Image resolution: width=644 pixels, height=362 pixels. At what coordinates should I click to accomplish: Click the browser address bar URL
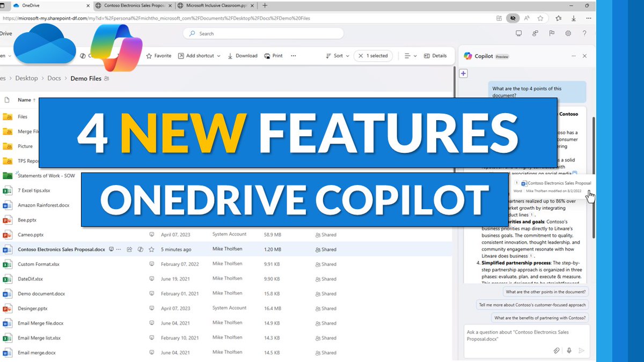click(156, 18)
